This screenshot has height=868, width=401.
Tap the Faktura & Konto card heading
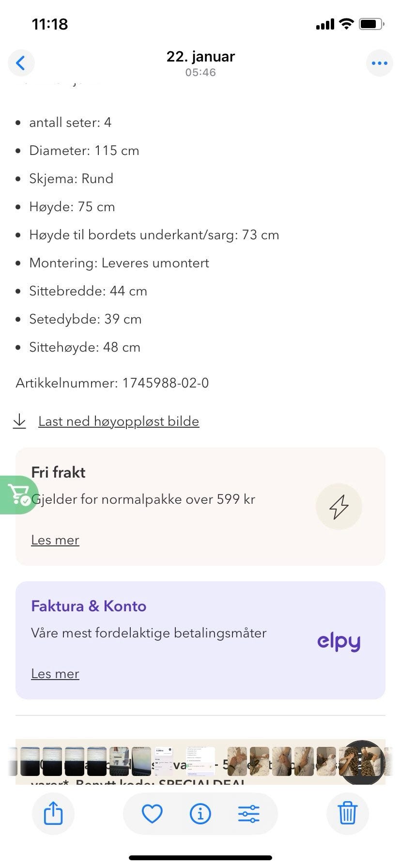pos(89,606)
